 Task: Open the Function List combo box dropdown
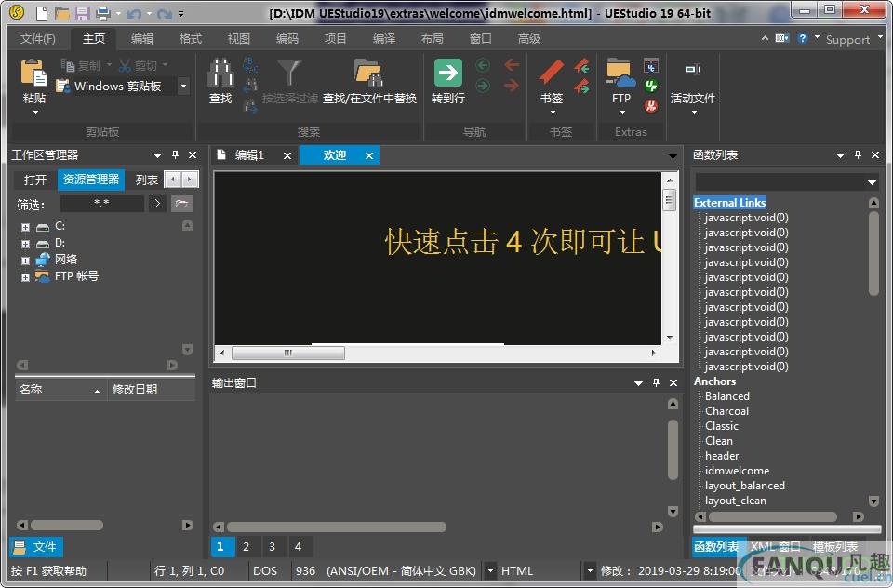(x=872, y=182)
